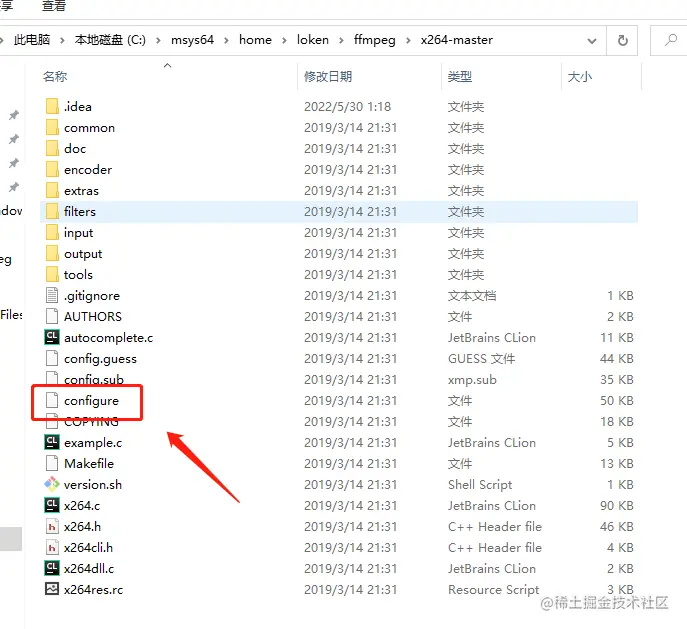Viewport: 687px width, 629px height.
Task: Navigate to home breadcrumb
Action: tap(255, 40)
